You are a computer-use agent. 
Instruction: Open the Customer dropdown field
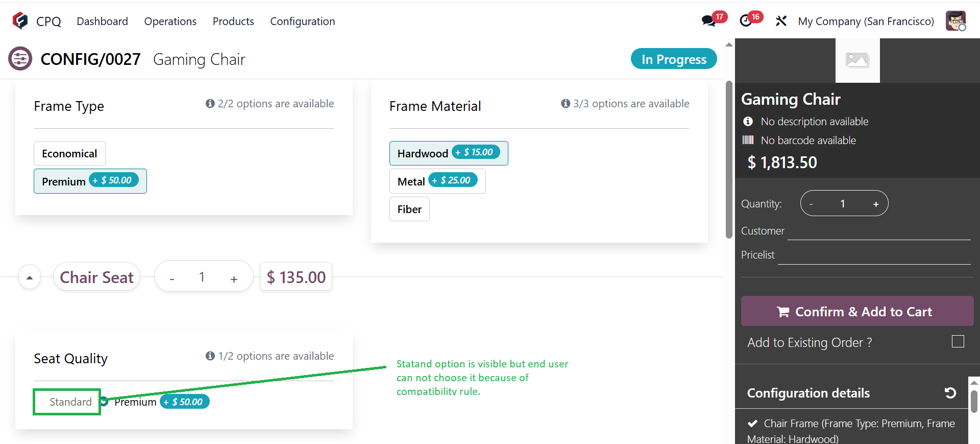tap(878, 231)
